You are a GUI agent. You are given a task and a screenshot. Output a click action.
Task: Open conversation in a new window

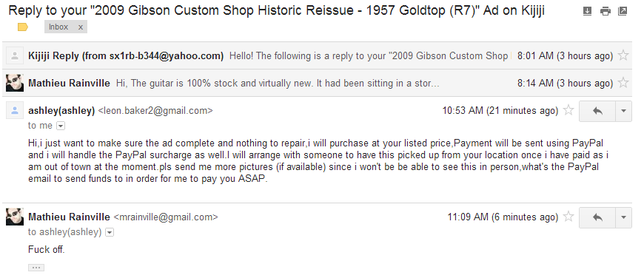click(x=623, y=11)
